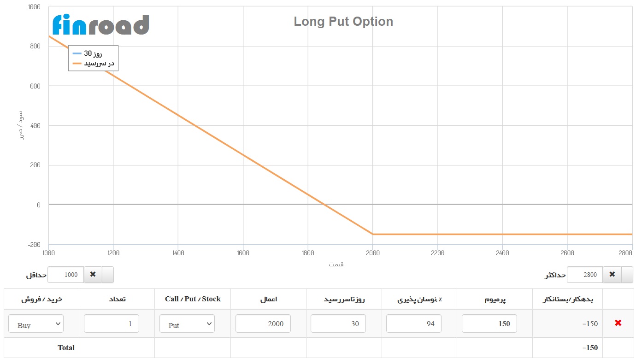Expand the Put option type dropdown
The image size is (636, 364).
point(187,324)
